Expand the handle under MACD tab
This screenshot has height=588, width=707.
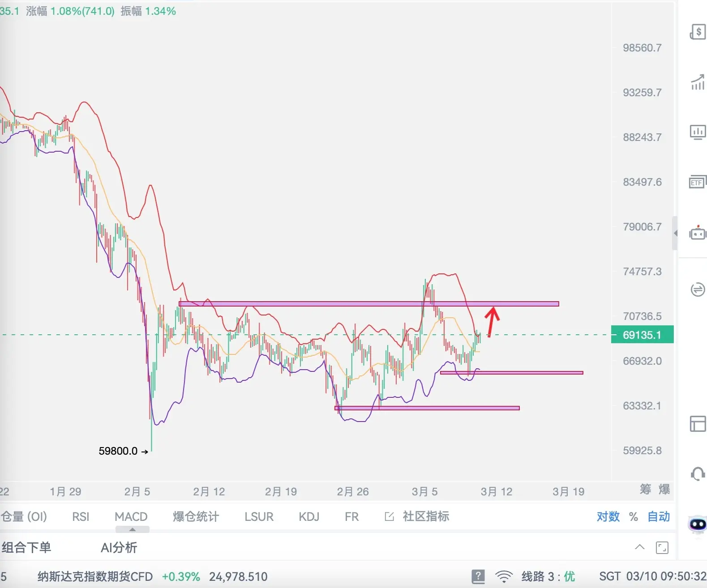pyautogui.click(x=132, y=529)
